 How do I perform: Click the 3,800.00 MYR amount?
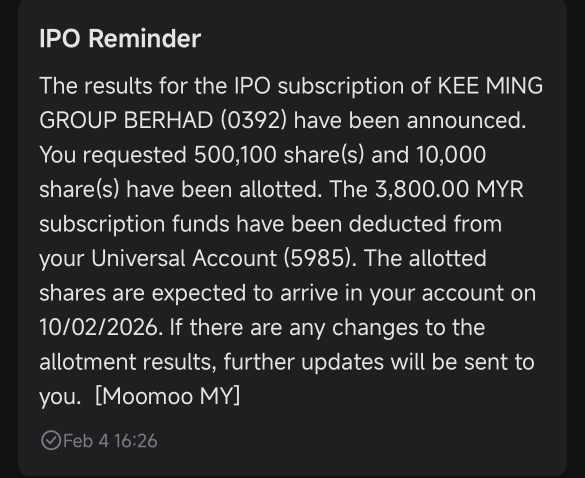449,189
